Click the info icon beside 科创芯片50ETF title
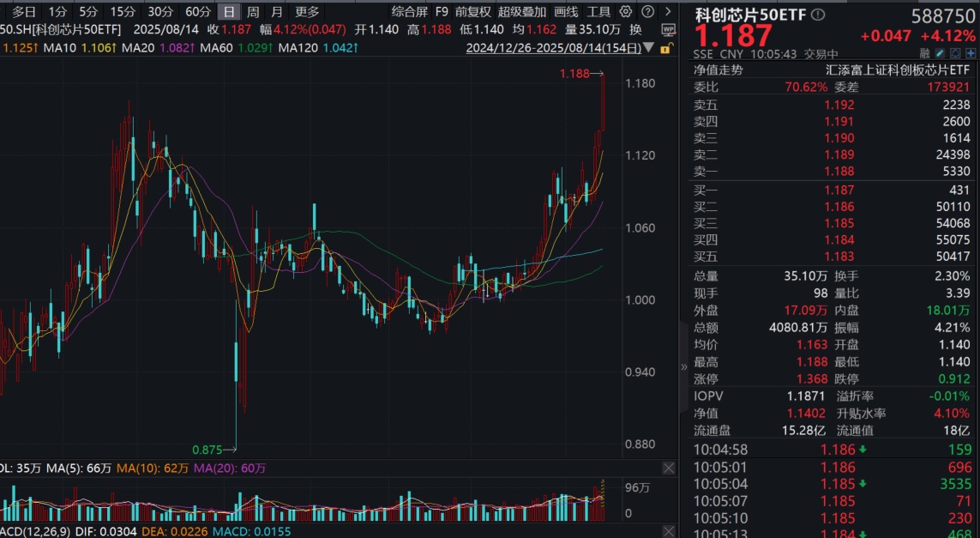980x538 pixels. pyautogui.click(x=817, y=14)
